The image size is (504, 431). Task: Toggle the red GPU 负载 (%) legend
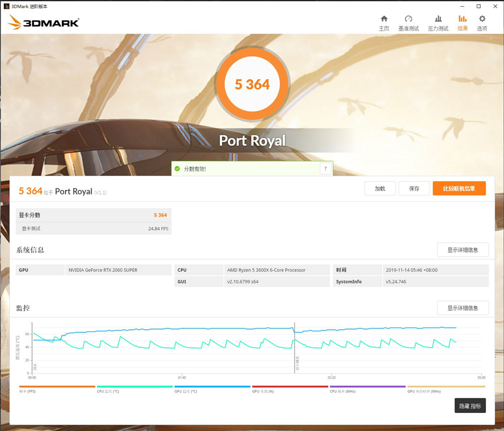(x=290, y=387)
